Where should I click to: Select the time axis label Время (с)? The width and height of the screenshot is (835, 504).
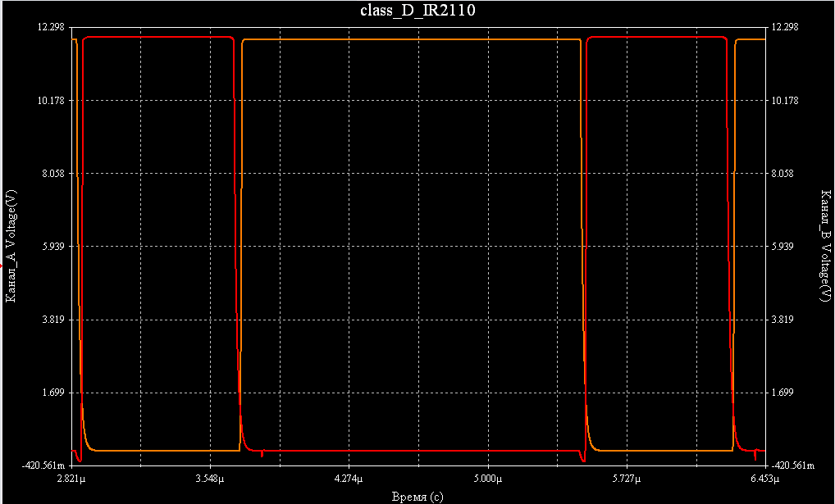click(x=417, y=497)
